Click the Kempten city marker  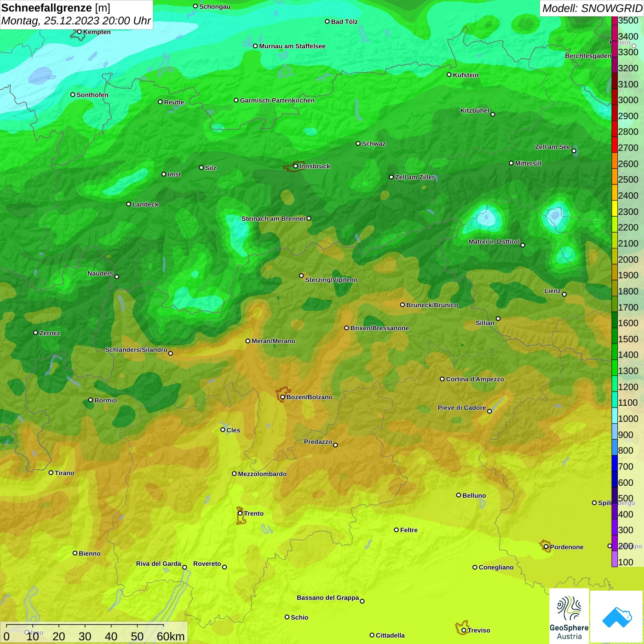click(x=79, y=32)
